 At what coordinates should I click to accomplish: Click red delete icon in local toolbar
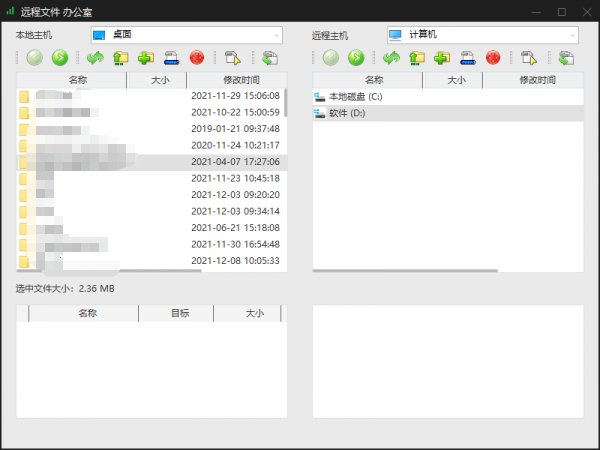click(196, 58)
